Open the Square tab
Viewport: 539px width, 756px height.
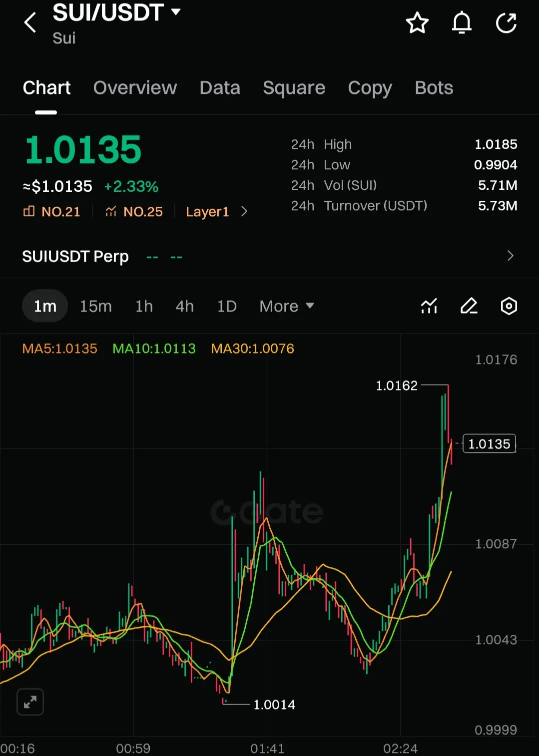(x=294, y=88)
